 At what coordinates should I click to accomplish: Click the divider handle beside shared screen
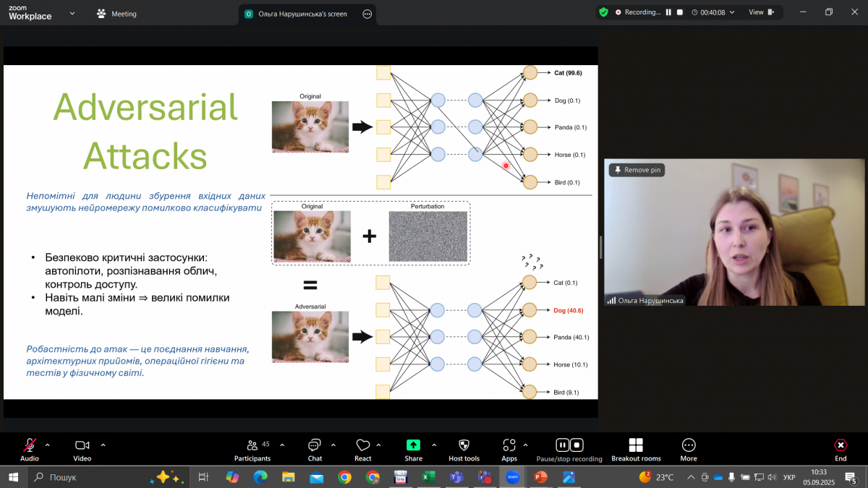tap(600, 247)
